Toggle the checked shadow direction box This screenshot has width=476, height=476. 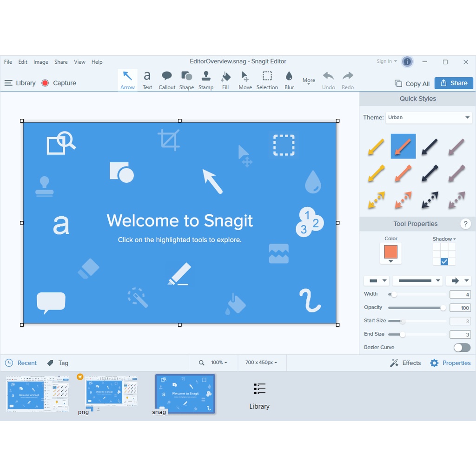click(444, 262)
